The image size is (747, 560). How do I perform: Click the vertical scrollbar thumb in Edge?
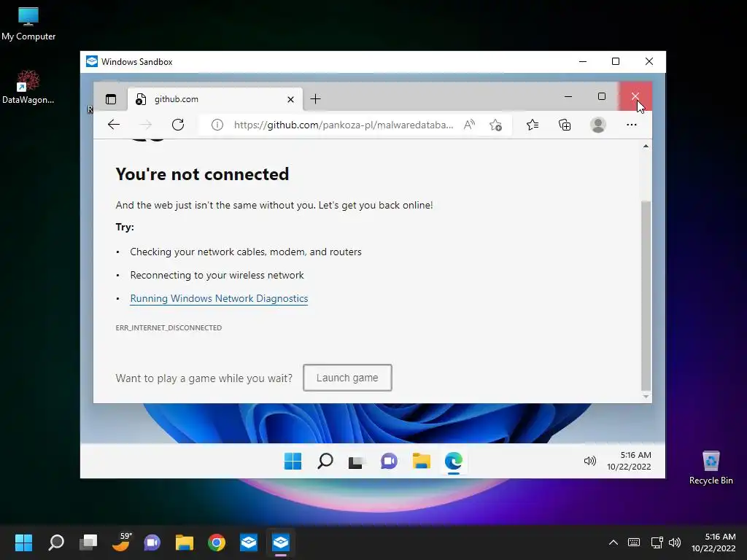[x=646, y=295]
